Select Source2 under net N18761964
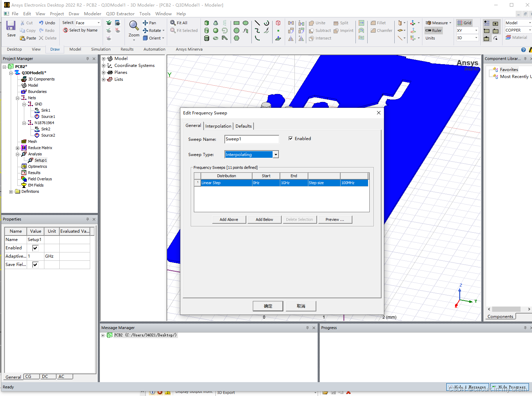Viewport: 532px width, 396px height. click(x=48, y=135)
